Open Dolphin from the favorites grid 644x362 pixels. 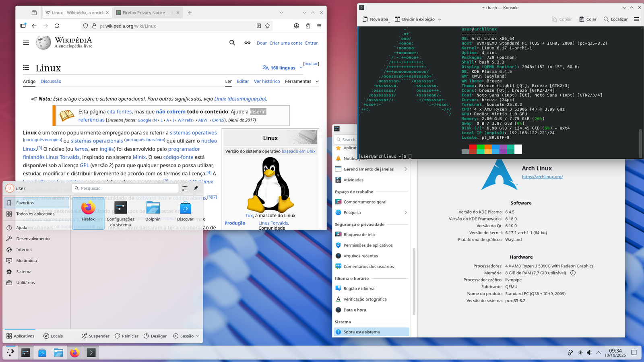pos(153,212)
